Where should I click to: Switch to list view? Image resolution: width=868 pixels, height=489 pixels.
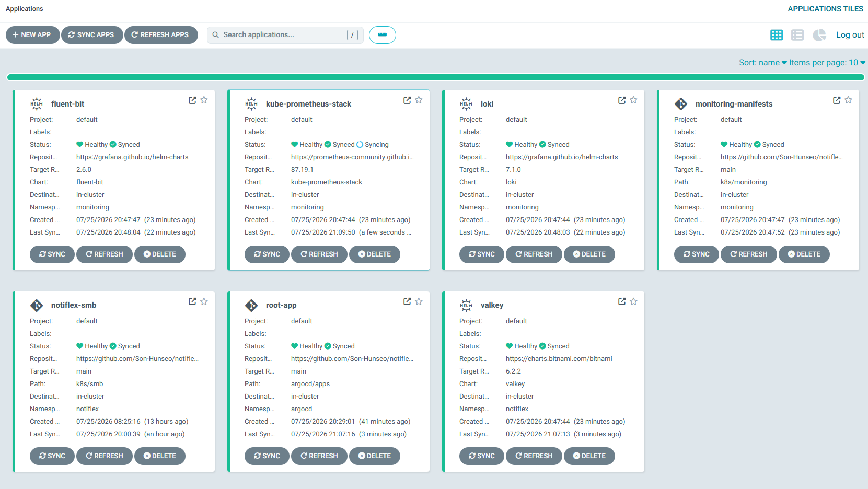[797, 35]
